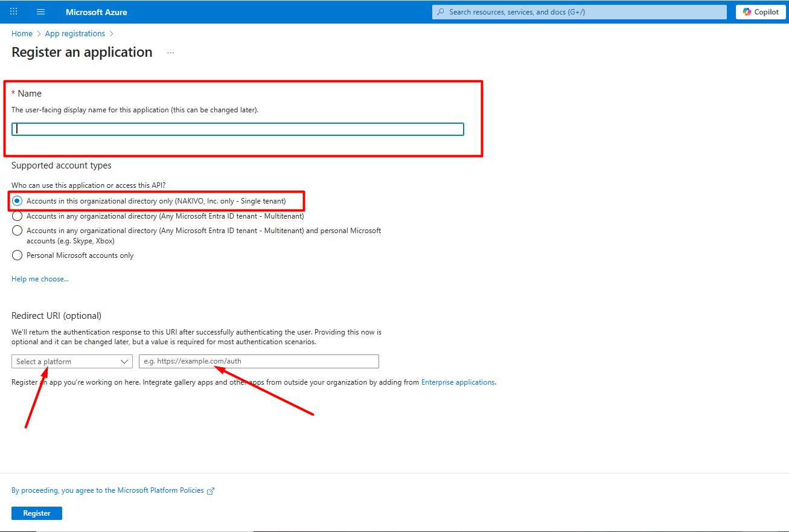
Task: Select multitenant organizational directory option
Action: click(17, 216)
